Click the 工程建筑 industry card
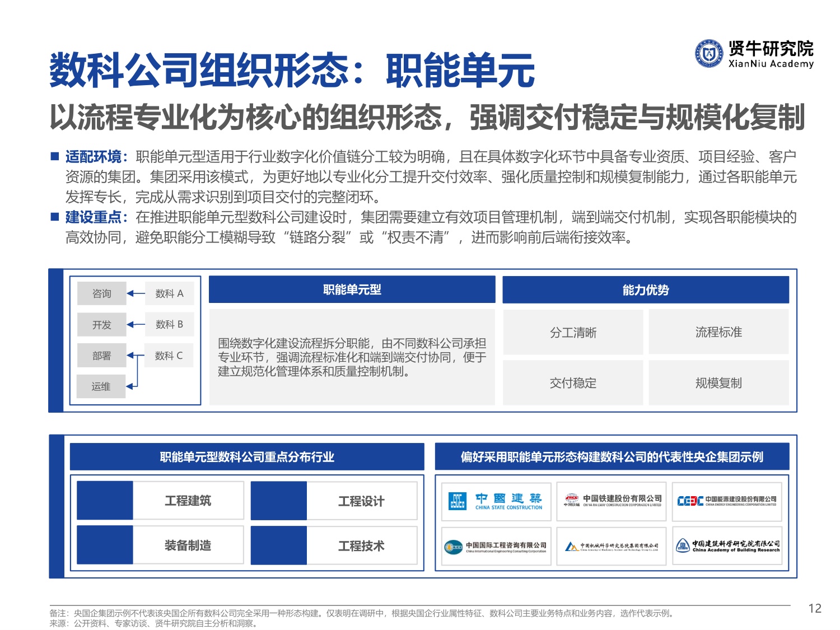 click(160, 501)
